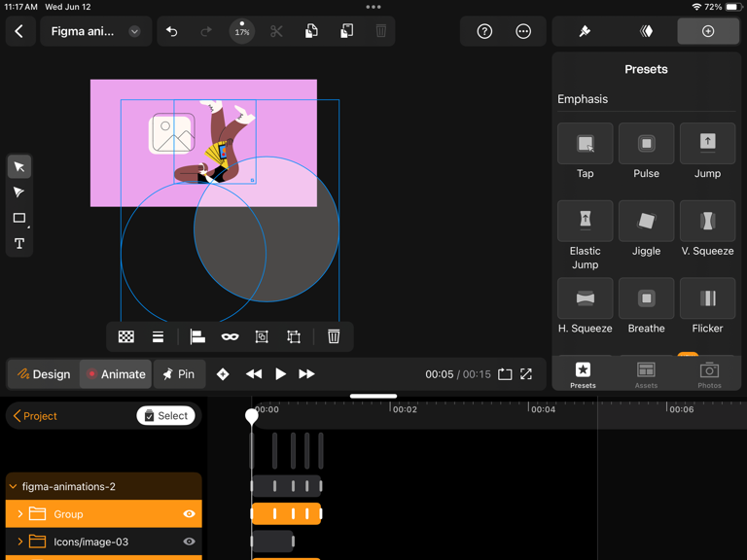Click the 00:05 / 00:15 duration readout
Image resolution: width=747 pixels, height=560 pixels.
458,374
